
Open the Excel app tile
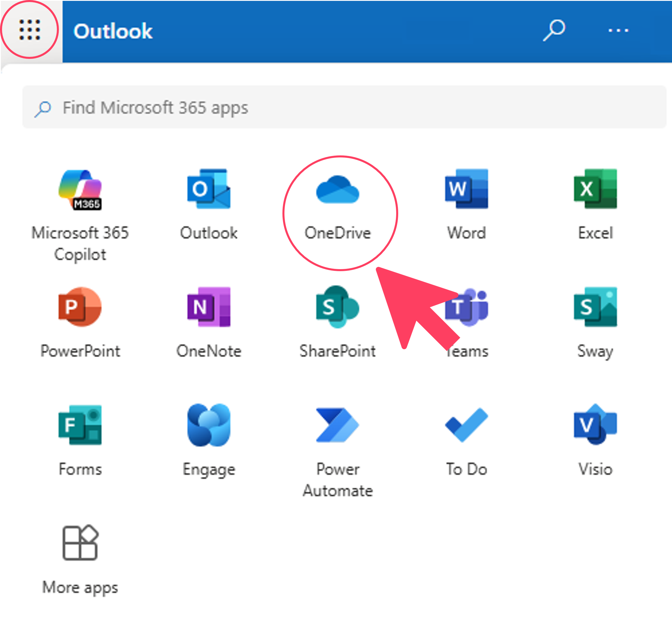tap(596, 204)
